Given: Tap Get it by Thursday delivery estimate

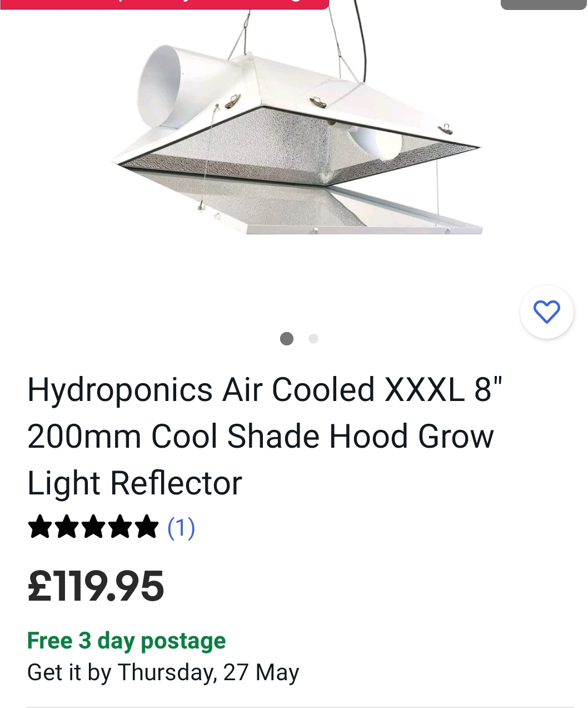Looking at the screenshot, I should pos(163,672).
